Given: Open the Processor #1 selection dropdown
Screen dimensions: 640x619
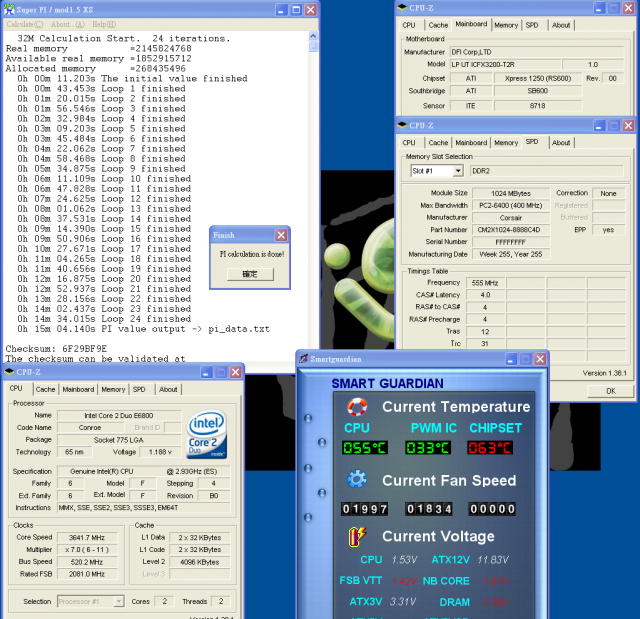Looking at the screenshot, I should click(x=119, y=601).
